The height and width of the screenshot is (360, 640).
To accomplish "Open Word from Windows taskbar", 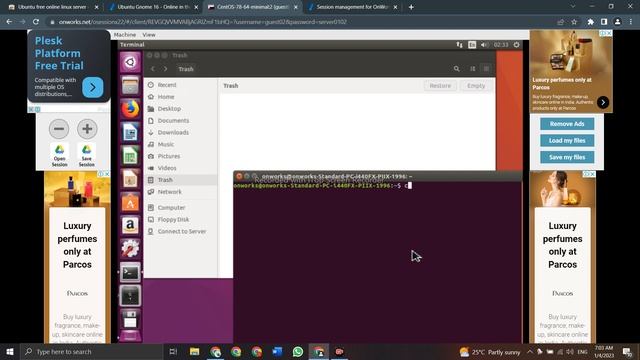I will 278,351.
